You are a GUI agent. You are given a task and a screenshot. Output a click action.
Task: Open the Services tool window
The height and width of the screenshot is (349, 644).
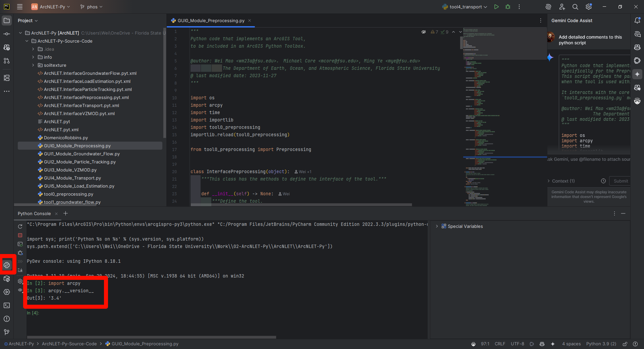coord(7,292)
